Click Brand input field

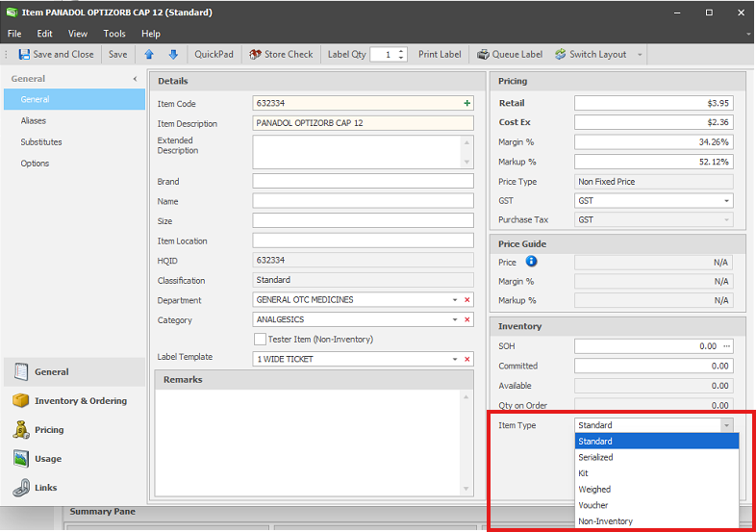(363, 182)
